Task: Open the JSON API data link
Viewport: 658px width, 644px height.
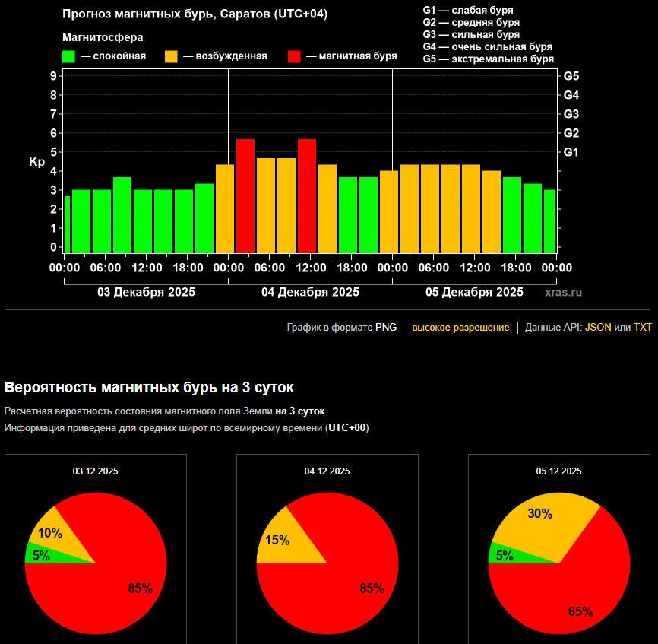Action: pos(597,328)
